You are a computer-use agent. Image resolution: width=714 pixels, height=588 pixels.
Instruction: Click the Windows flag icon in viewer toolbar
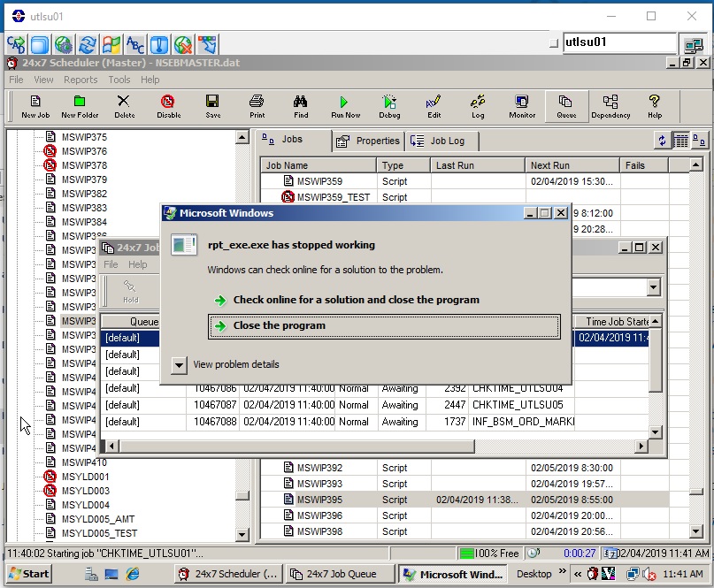[111, 44]
